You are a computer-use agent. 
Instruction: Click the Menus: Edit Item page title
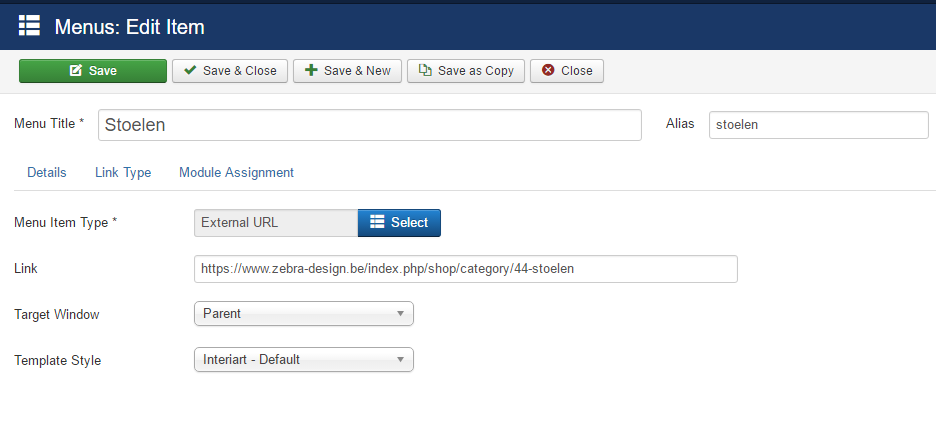pyautogui.click(x=130, y=27)
